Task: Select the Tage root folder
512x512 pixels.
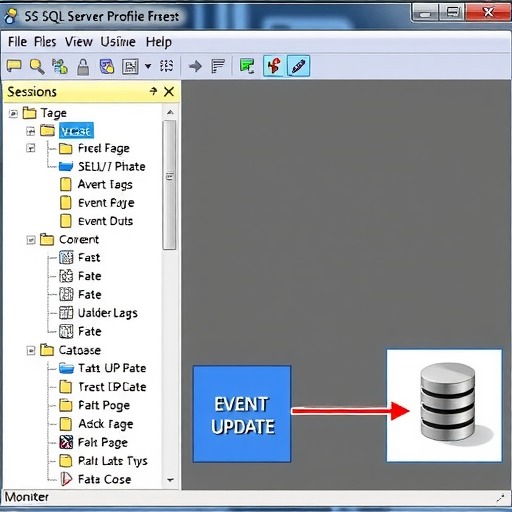Action: (53, 113)
